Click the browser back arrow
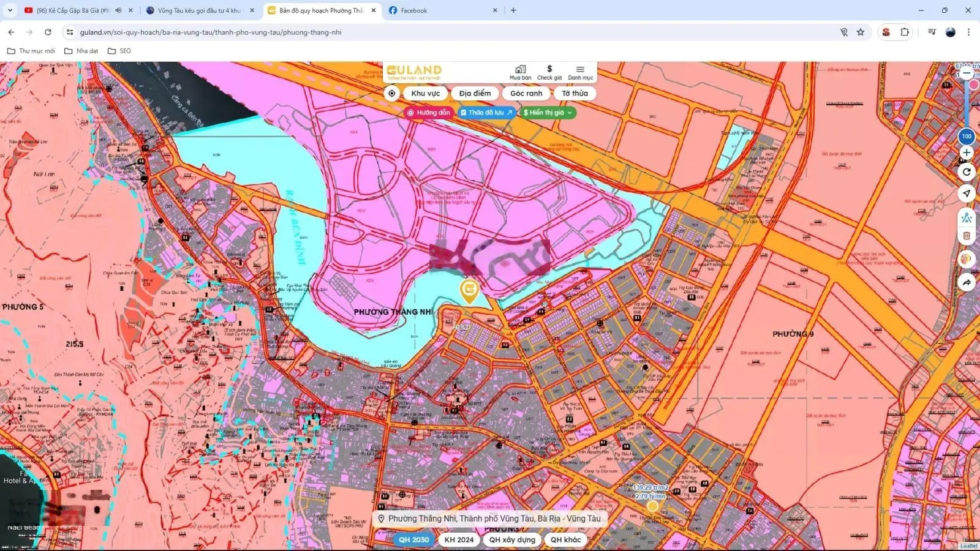The height and width of the screenshot is (551, 980). point(11,32)
